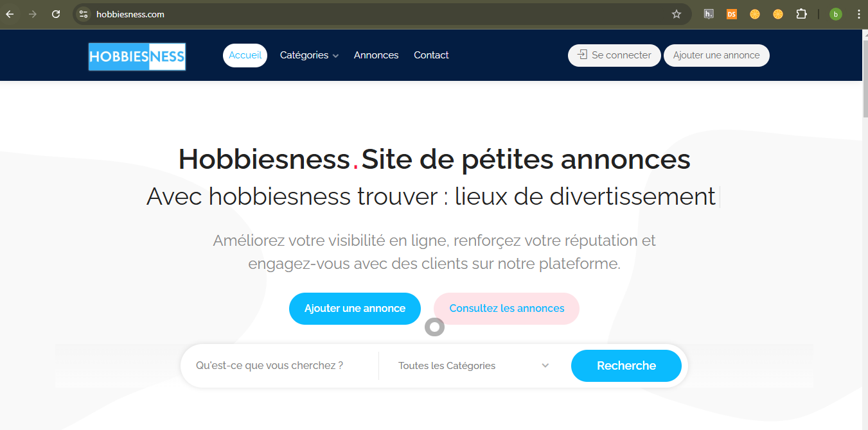This screenshot has width=868, height=430.
Task: Reload the page
Action: (x=56, y=14)
